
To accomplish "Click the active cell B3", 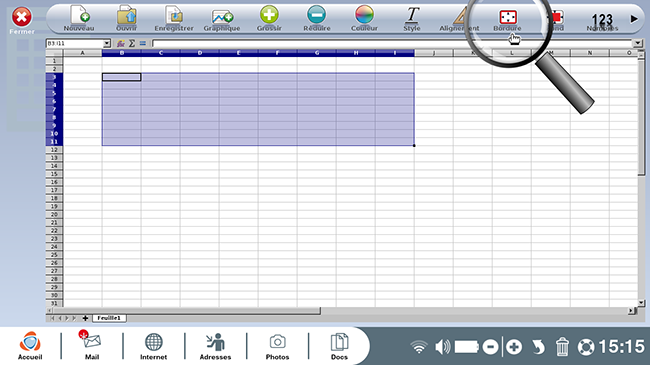I will [x=121, y=77].
